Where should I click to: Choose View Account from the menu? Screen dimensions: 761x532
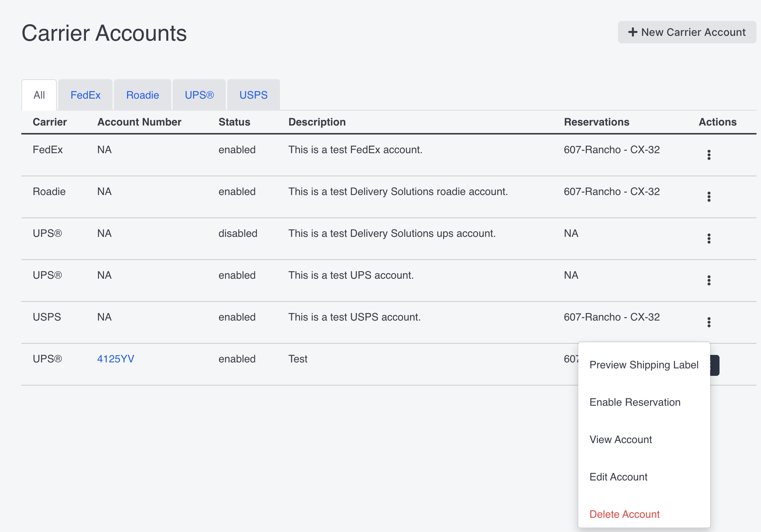pos(620,439)
